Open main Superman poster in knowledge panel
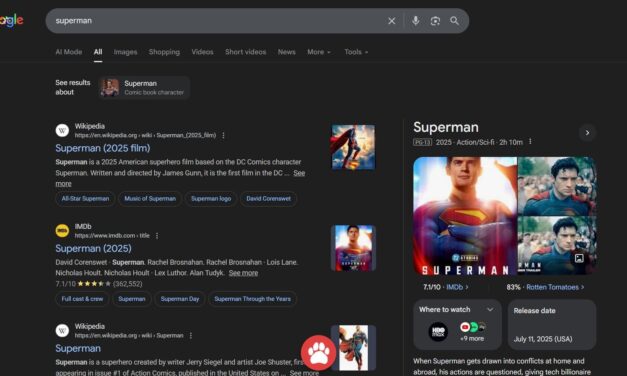The image size is (627, 376). [465, 216]
